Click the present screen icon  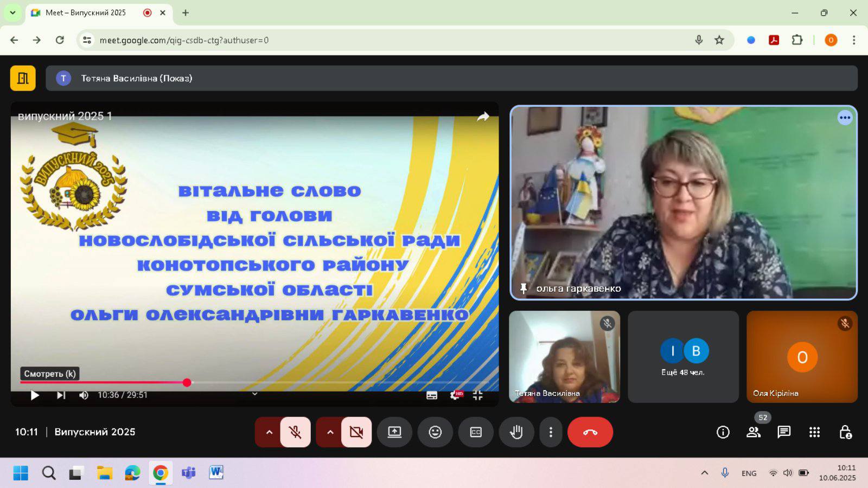click(394, 432)
